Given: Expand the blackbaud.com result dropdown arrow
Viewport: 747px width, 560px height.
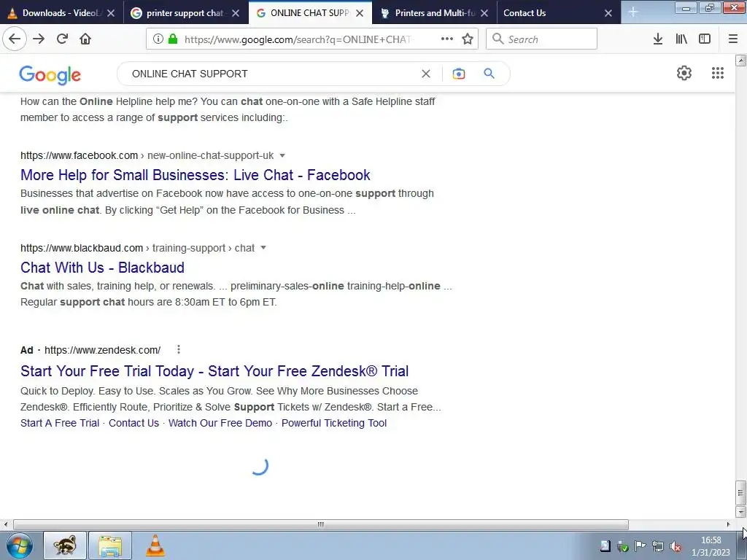Looking at the screenshot, I should click(x=263, y=248).
